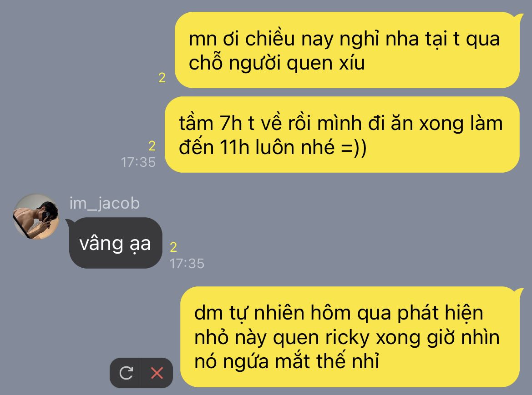This screenshot has height=395, width=532.
Task: Tap the 17:35 timestamp next to "vâng ạa"
Action: (187, 264)
